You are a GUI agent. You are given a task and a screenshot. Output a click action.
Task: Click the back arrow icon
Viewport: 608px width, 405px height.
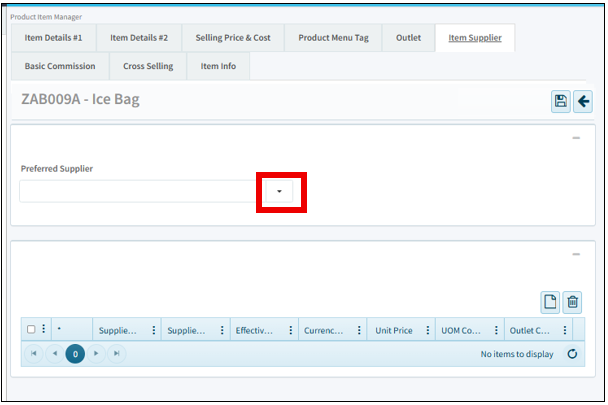(x=582, y=101)
